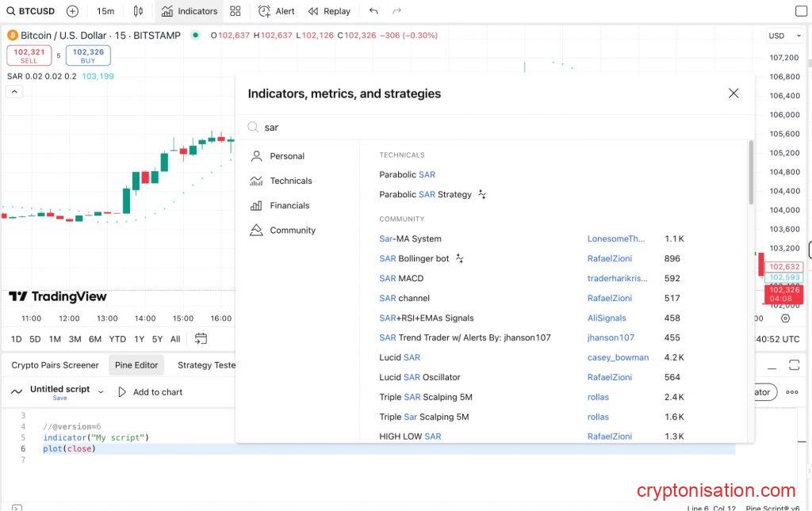The height and width of the screenshot is (511, 812).
Task: Open the go-to-date calendar icon
Action: [x=201, y=339]
